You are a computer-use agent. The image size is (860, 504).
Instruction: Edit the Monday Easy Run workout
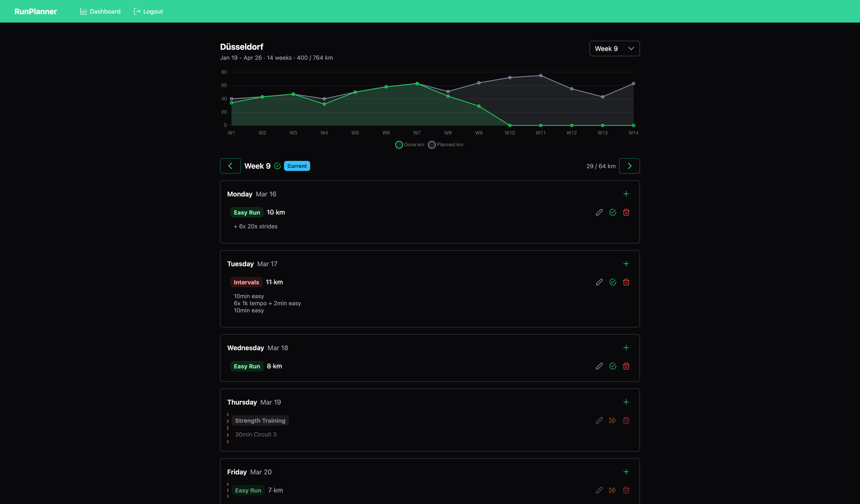pyautogui.click(x=600, y=212)
